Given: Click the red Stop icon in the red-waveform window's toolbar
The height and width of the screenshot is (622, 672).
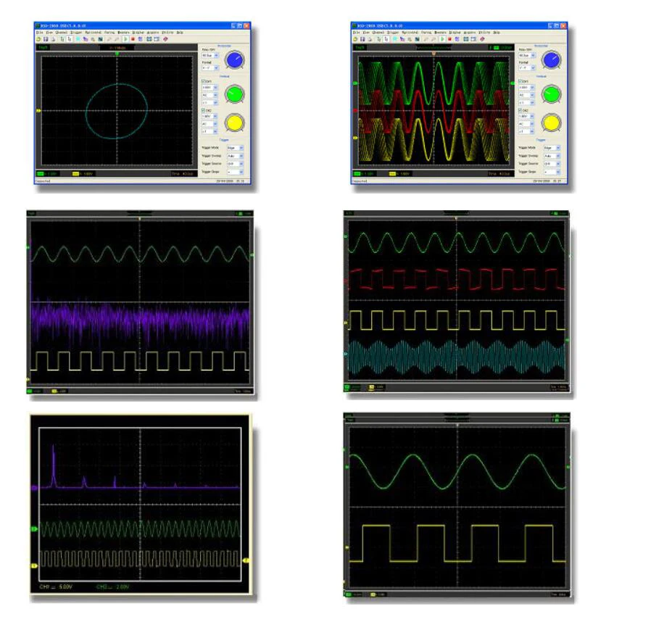Looking at the screenshot, I should (x=449, y=39).
